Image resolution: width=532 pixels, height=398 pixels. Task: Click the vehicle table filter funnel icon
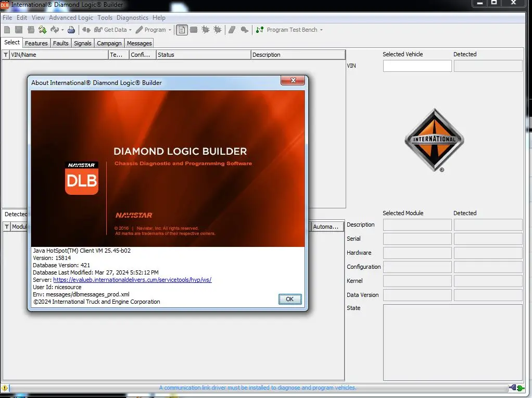6,55
